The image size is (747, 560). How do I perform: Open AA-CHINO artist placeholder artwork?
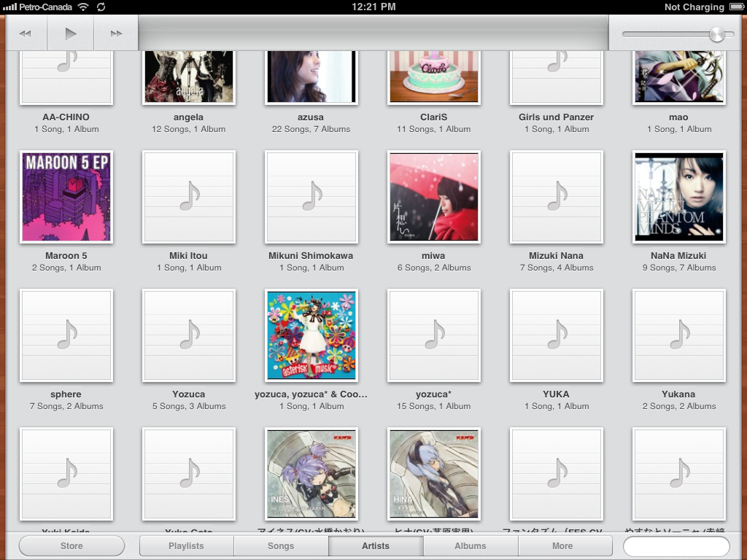(x=66, y=77)
